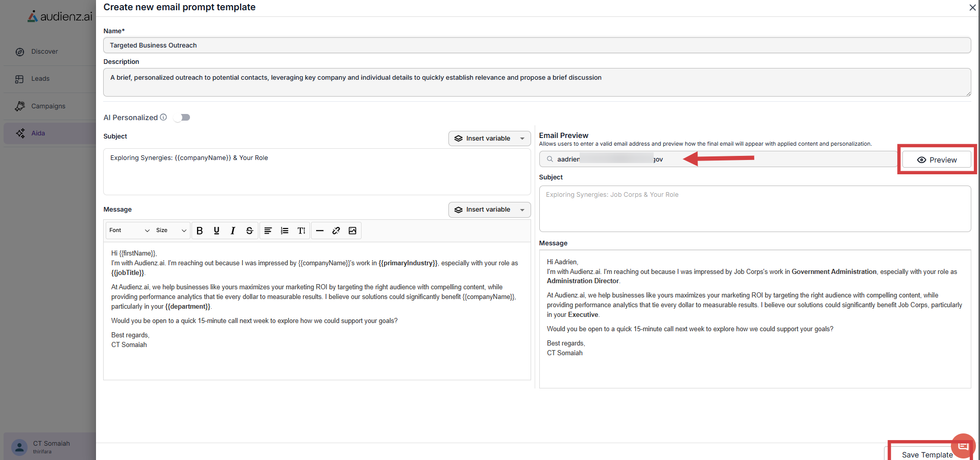Insert a hyperlink into the message

[336, 231]
